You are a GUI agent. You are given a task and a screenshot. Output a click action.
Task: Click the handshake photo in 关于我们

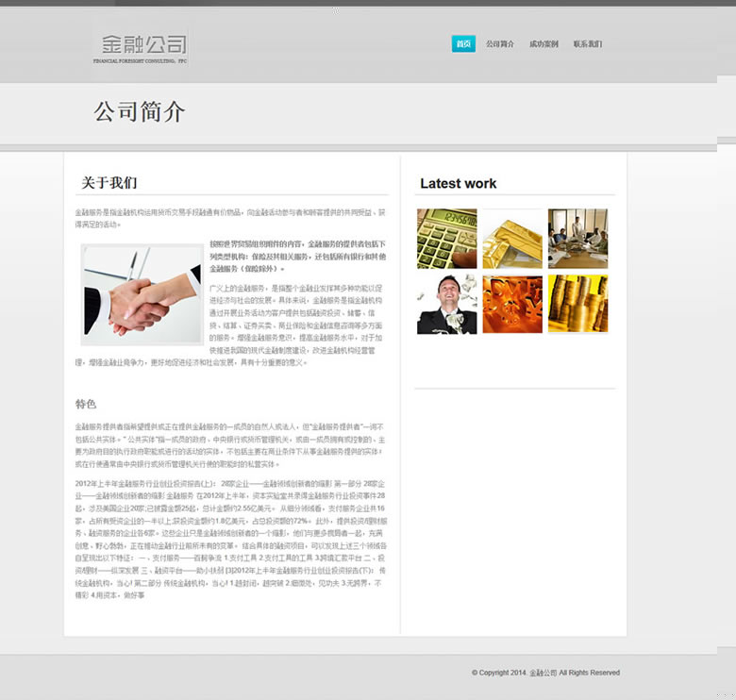[x=142, y=294]
